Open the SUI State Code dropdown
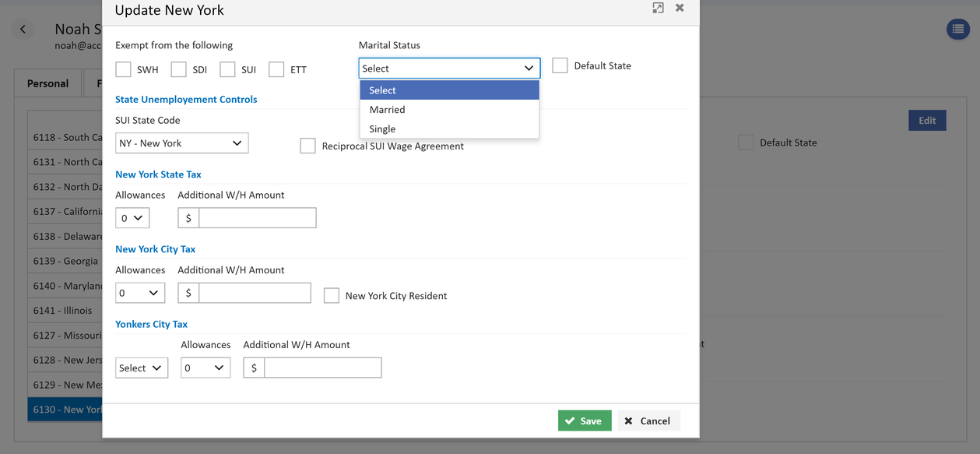 [182, 143]
